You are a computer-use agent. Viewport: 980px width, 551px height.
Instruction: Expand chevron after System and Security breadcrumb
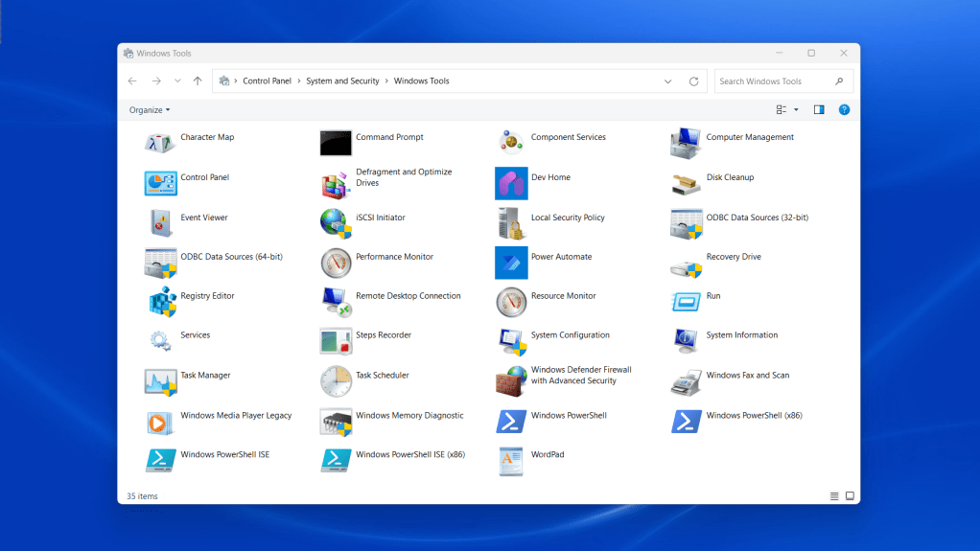tap(386, 81)
